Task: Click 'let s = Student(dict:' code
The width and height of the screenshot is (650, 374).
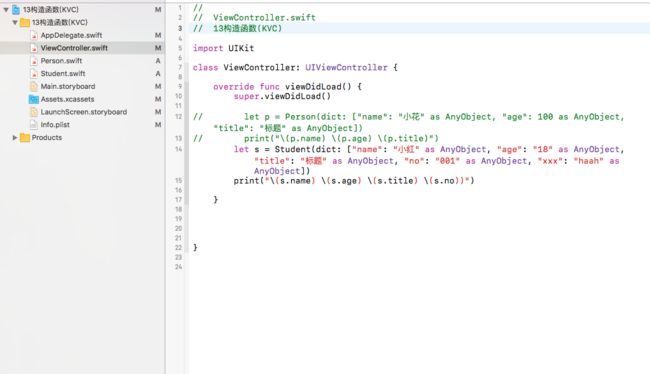Action: pyautogui.click(x=289, y=149)
